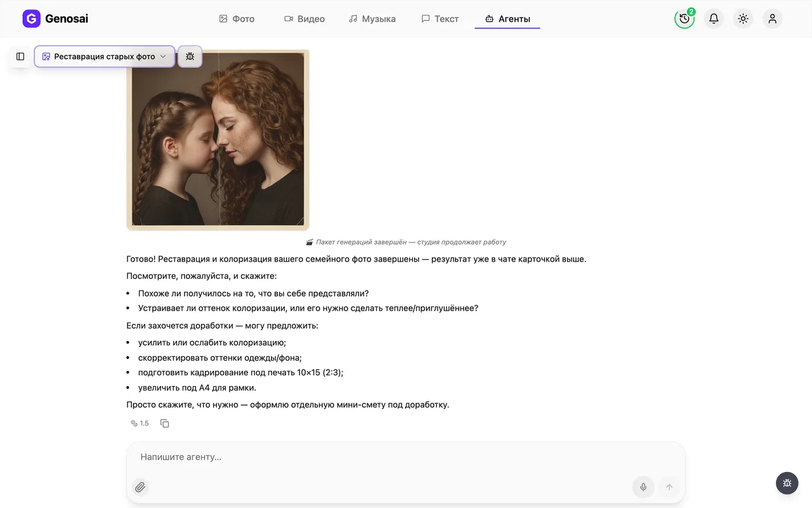
Task: Attach a file with the paperclip icon
Action: point(140,487)
